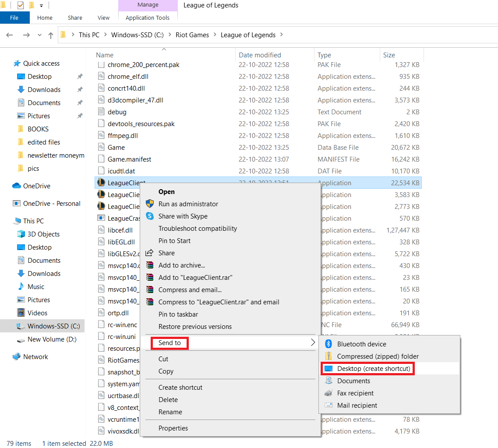This screenshot has width=498, height=448.
Task: Choose Compressed (zipped) folder in Send to
Action: click(378, 356)
